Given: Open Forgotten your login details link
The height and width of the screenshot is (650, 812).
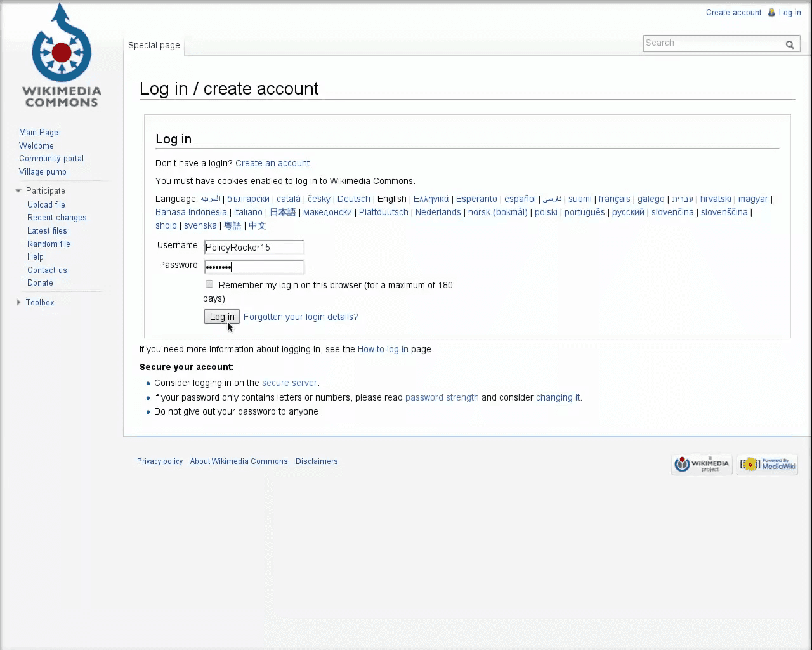Looking at the screenshot, I should 301,317.
